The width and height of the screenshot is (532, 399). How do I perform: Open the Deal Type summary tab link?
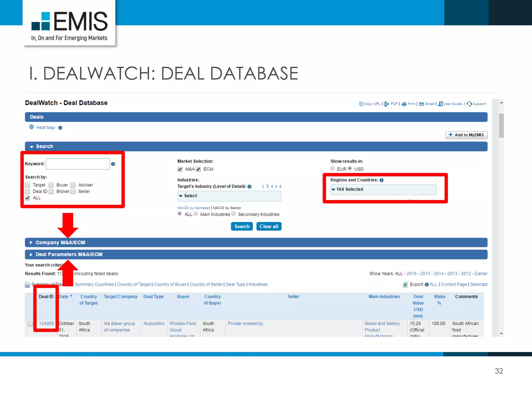point(235,284)
